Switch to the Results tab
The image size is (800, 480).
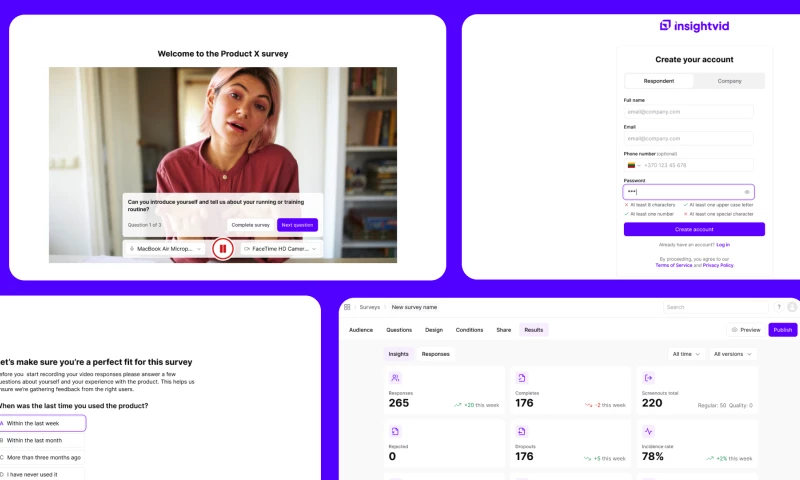tap(534, 330)
